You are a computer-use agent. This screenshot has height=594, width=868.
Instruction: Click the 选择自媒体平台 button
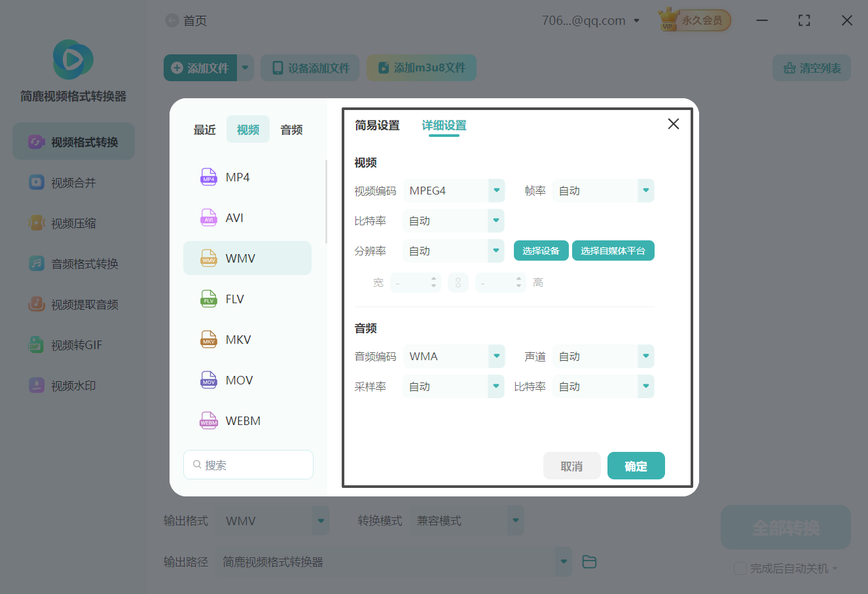(x=613, y=250)
